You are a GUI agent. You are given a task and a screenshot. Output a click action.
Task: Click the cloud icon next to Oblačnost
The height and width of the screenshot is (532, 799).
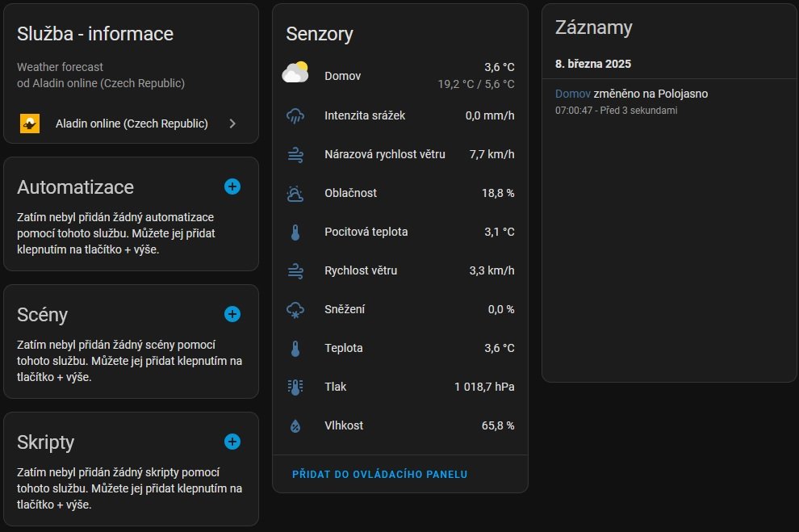point(295,193)
